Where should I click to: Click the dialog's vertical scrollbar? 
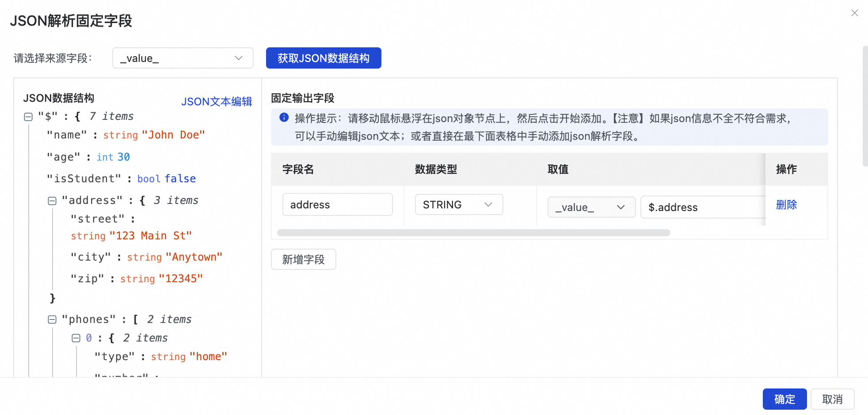tap(865, 106)
